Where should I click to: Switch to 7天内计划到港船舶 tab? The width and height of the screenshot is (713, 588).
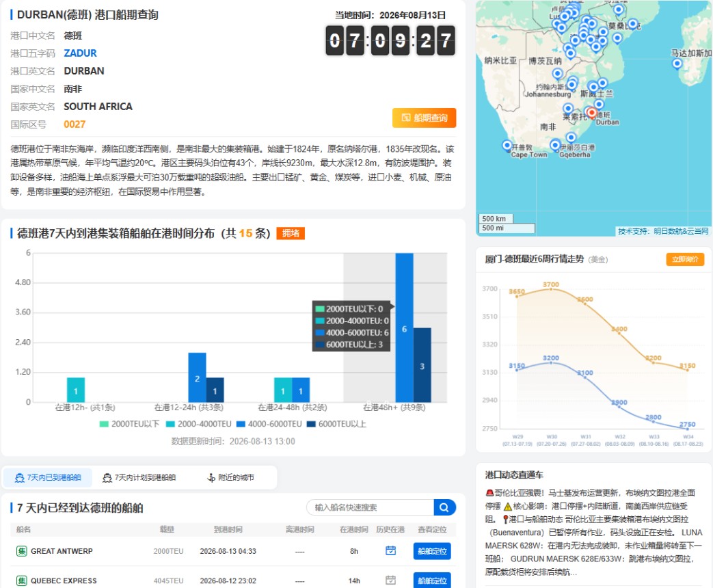[x=139, y=477]
